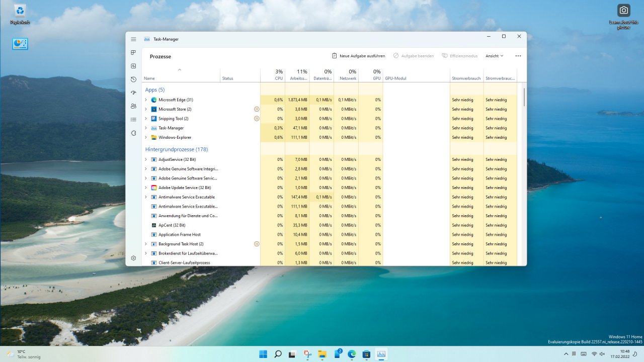
Task: Open Task View on the taskbar
Action: pos(292,354)
